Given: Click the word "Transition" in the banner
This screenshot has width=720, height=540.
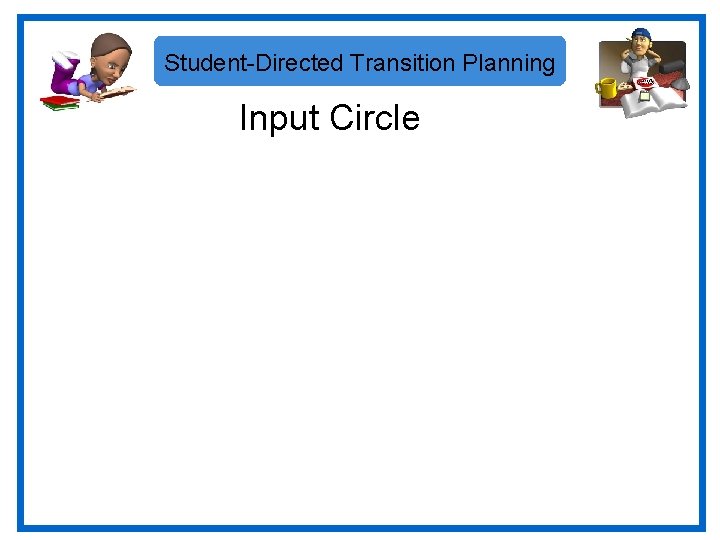Looking at the screenshot, I should (403, 63).
